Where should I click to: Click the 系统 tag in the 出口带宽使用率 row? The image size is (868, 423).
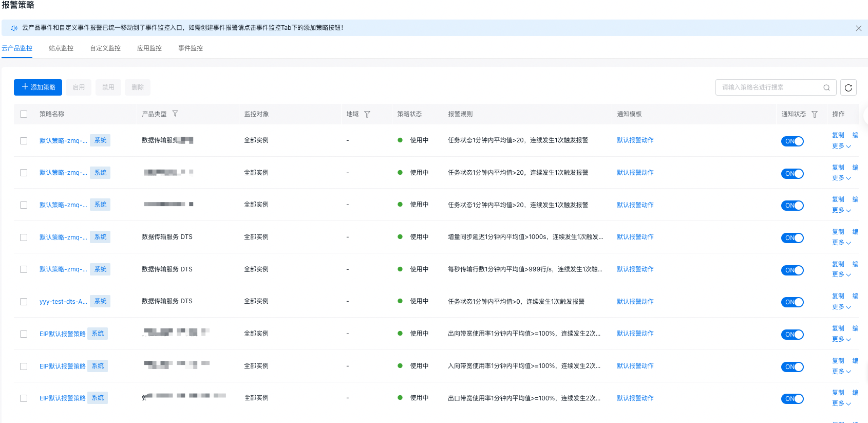(x=98, y=398)
